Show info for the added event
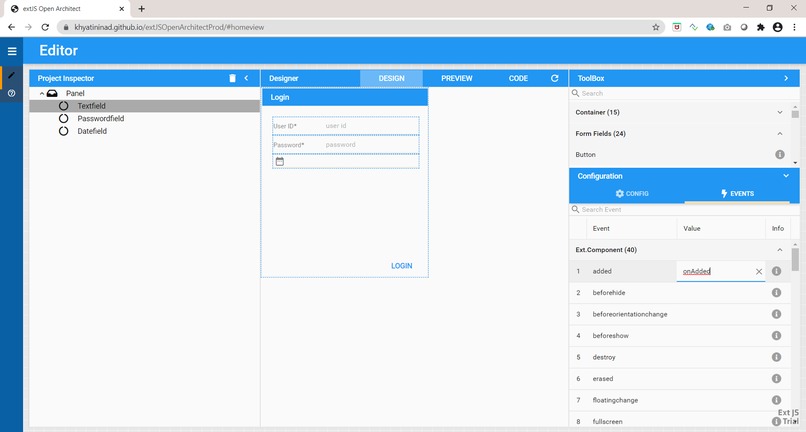Screen dimensions: 806x432 [776, 271]
